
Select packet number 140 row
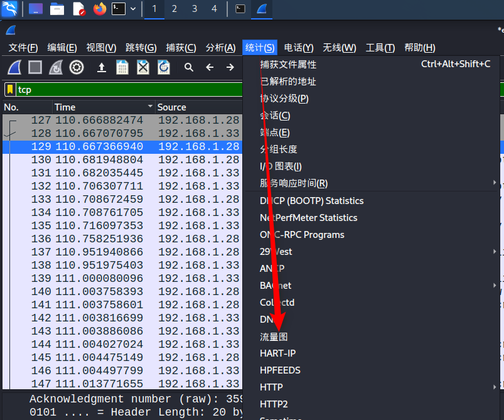tap(122, 292)
